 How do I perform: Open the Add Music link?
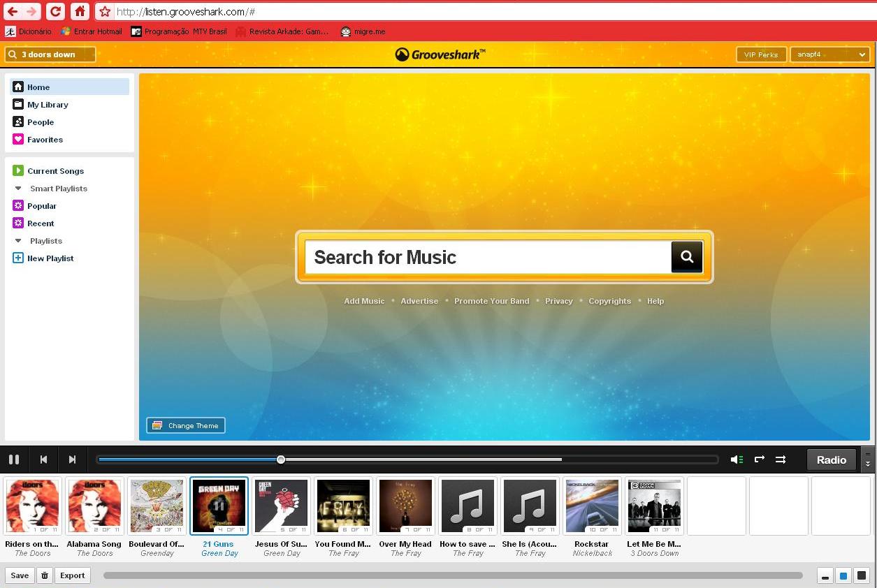(x=364, y=301)
